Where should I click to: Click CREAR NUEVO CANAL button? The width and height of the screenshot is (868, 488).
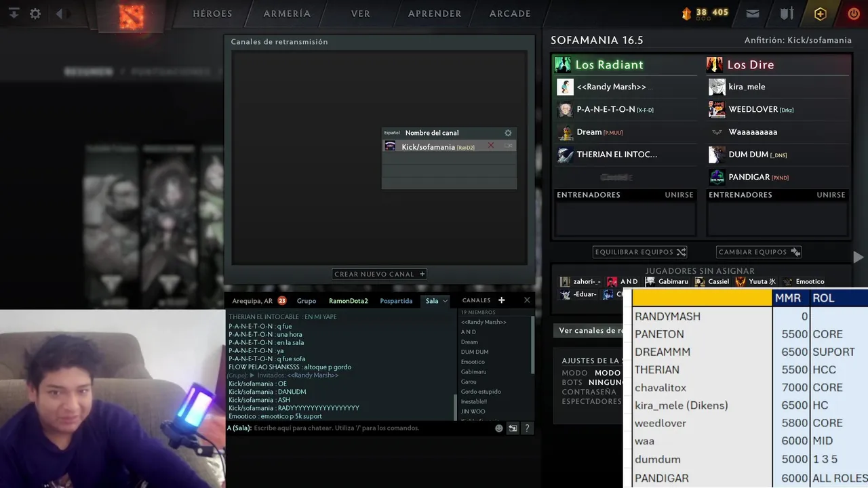[x=380, y=274]
